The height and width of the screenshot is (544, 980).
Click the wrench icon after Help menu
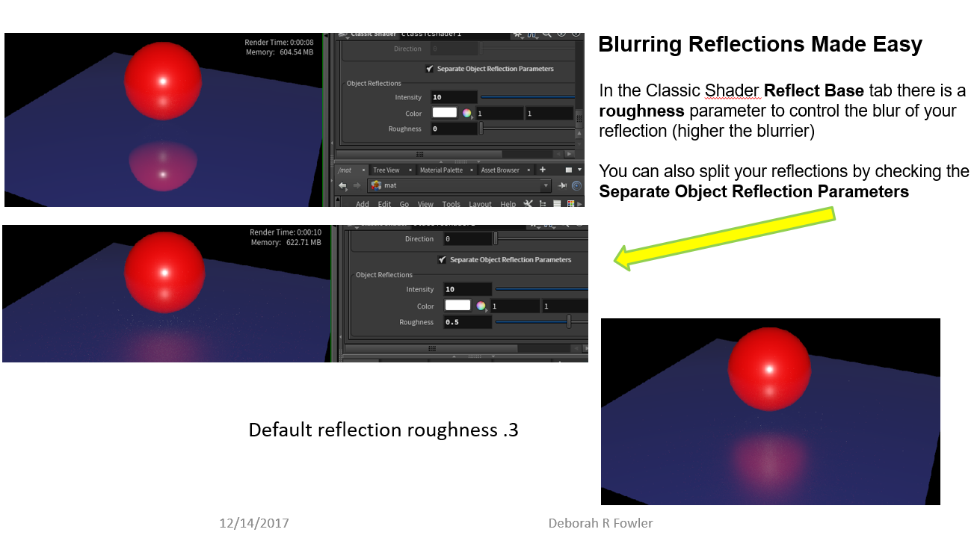click(528, 204)
